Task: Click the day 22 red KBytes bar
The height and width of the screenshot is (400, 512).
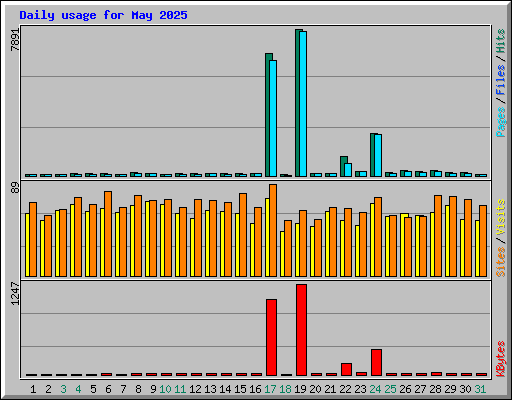Action: pos(346,369)
